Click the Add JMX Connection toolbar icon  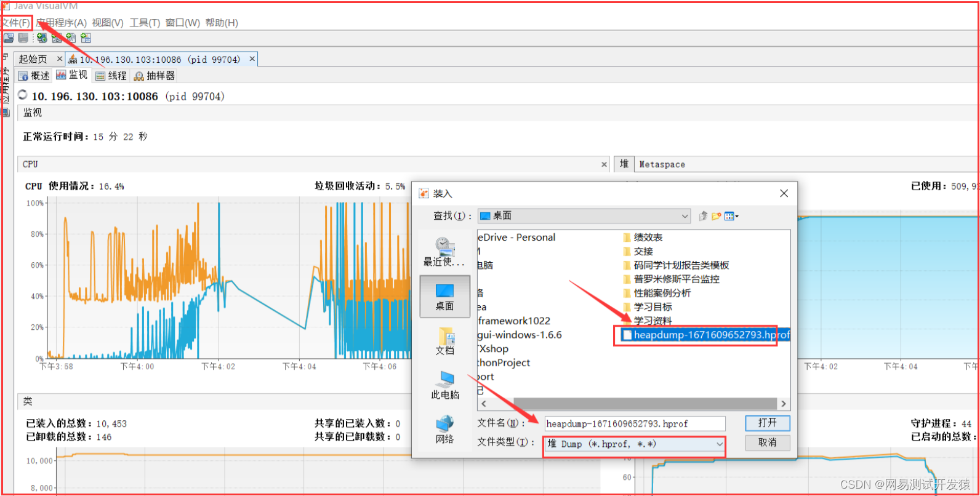click(57, 38)
